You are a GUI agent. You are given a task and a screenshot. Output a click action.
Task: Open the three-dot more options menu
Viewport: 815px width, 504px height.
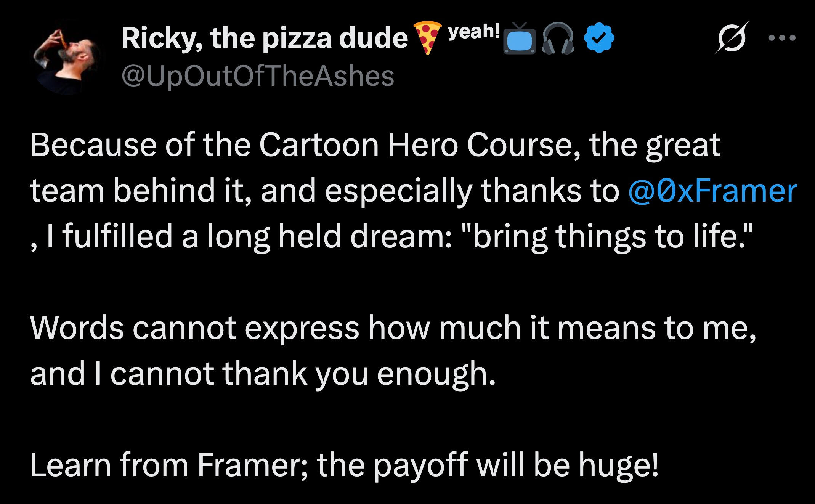[x=782, y=38]
